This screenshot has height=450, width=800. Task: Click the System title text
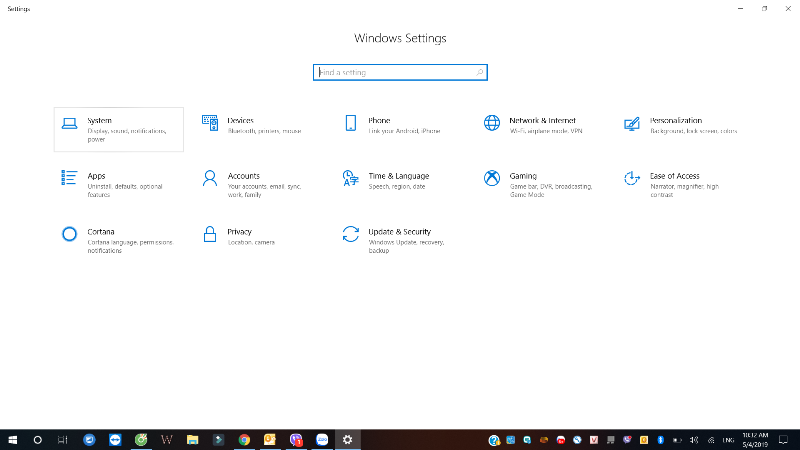pyautogui.click(x=99, y=120)
